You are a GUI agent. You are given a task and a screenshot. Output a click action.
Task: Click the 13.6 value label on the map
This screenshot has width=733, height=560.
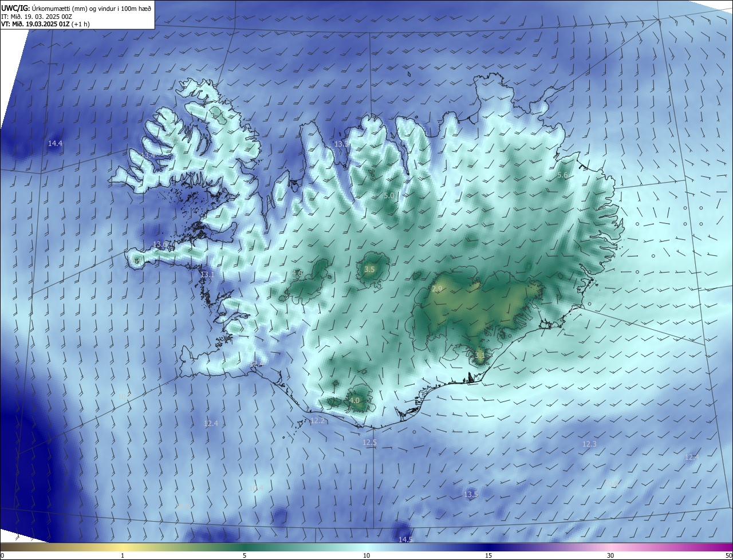(x=160, y=244)
